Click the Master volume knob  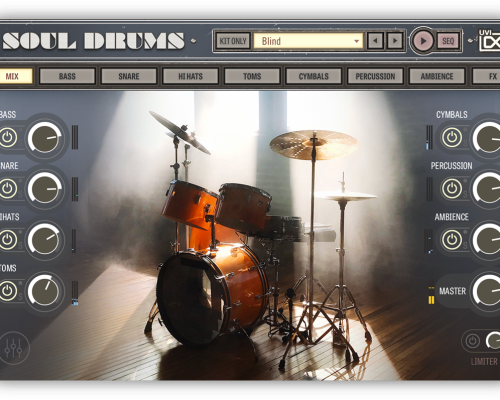(487, 291)
